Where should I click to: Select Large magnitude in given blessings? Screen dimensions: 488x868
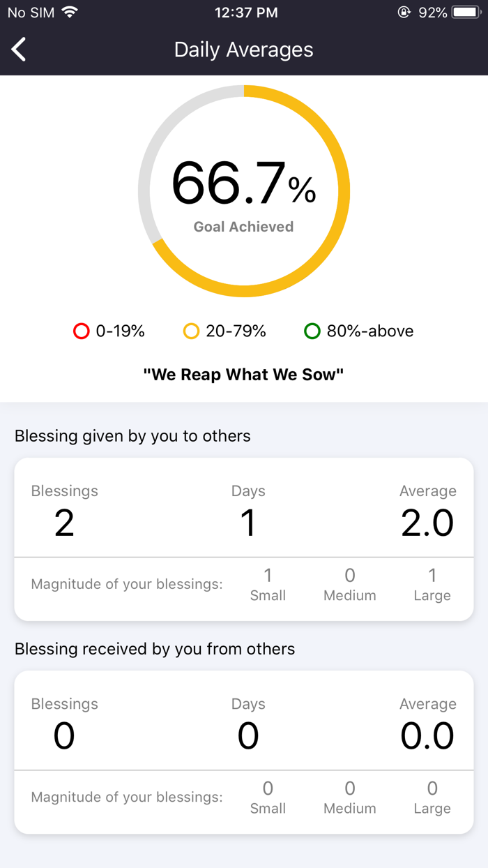(432, 585)
